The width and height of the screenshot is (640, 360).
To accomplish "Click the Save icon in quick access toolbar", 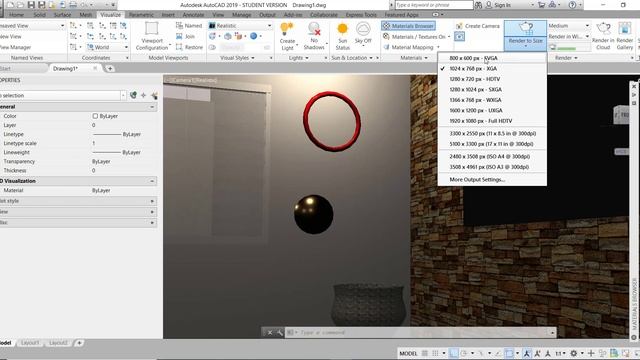I will pos(31,5).
